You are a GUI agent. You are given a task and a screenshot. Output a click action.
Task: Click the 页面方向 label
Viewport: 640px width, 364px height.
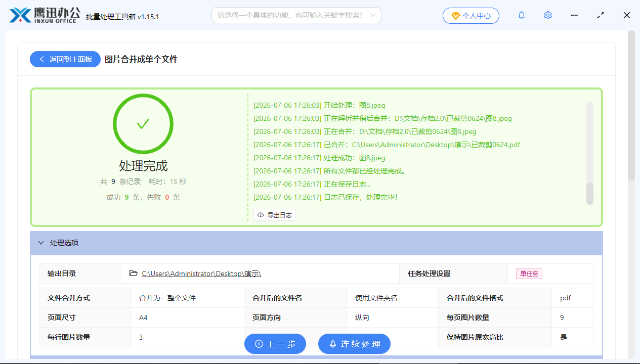267,317
